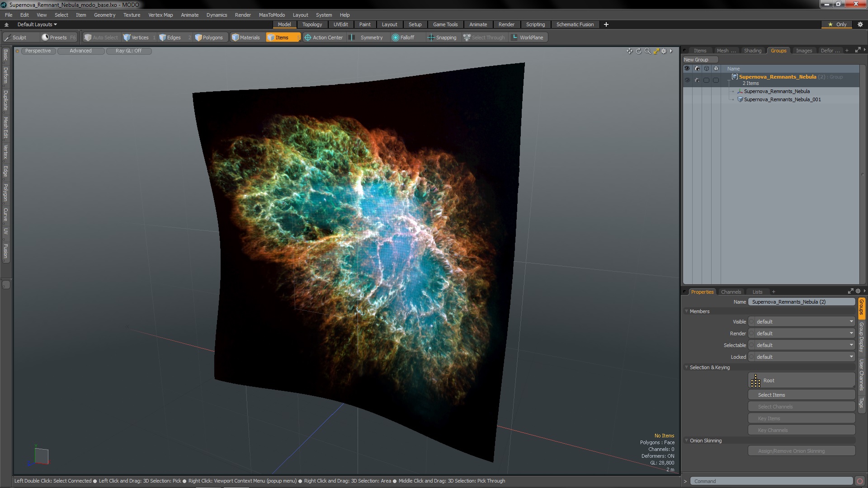
Task: Expand the Groups panel with the maximize icon
Action: pos(858,51)
